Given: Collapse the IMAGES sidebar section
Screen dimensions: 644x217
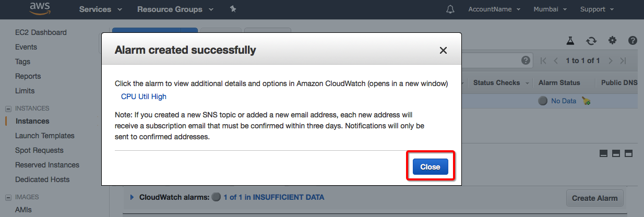Looking at the screenshot, I should pyautogui.click(x=8, y=197).
